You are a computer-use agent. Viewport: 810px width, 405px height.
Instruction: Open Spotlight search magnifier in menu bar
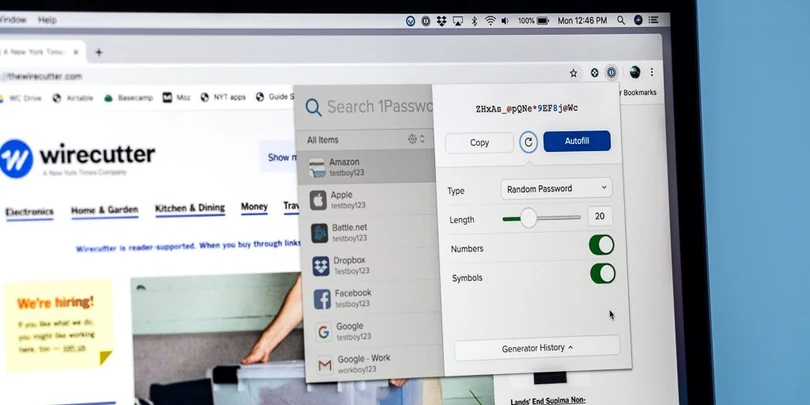tap(621, 20)
